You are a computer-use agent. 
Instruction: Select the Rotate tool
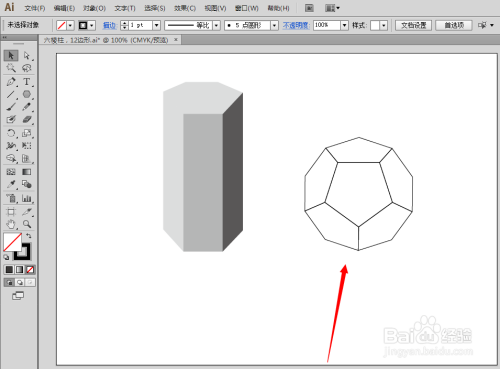[x=11, y=133]
